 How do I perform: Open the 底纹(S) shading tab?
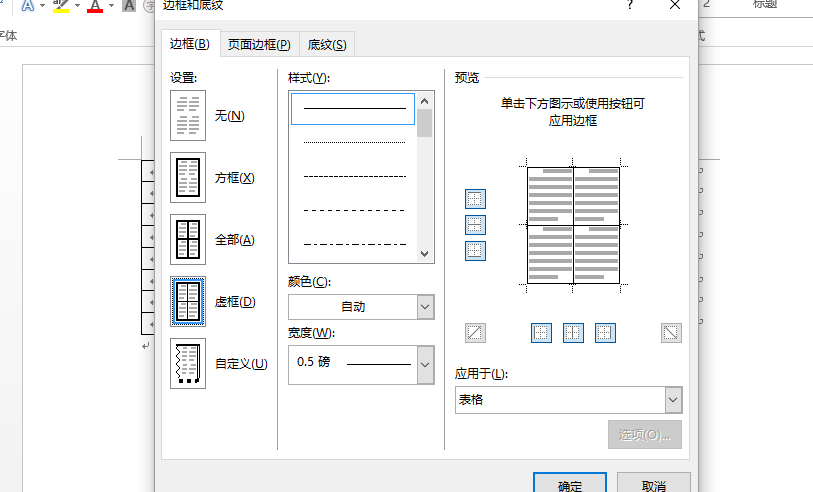click(x=327, y=45)
